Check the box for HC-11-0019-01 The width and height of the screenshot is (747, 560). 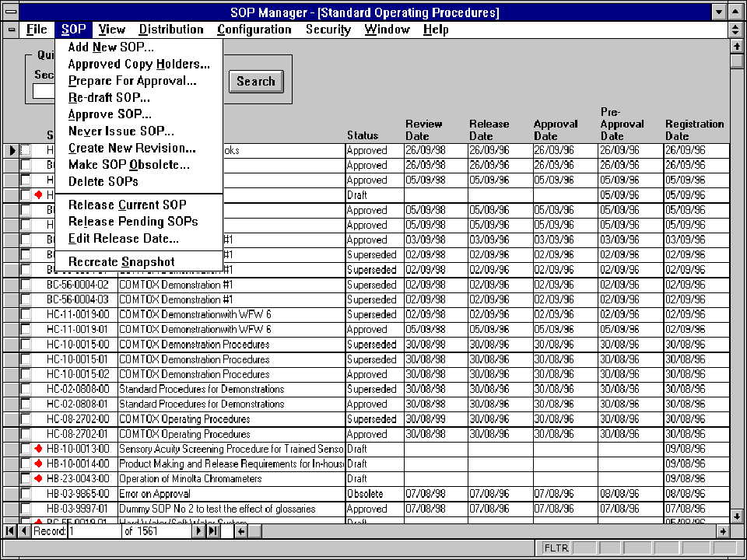26,329
